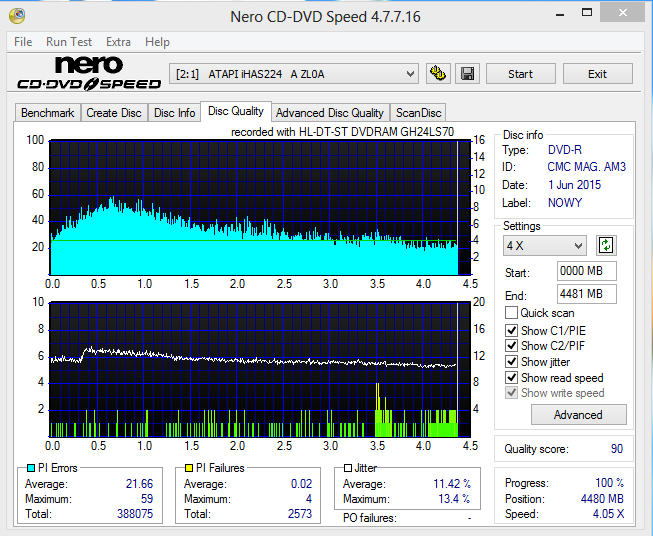This screenshot has width=653, height=536.
Task: Open the Extra menu
Action: [118, 42]
